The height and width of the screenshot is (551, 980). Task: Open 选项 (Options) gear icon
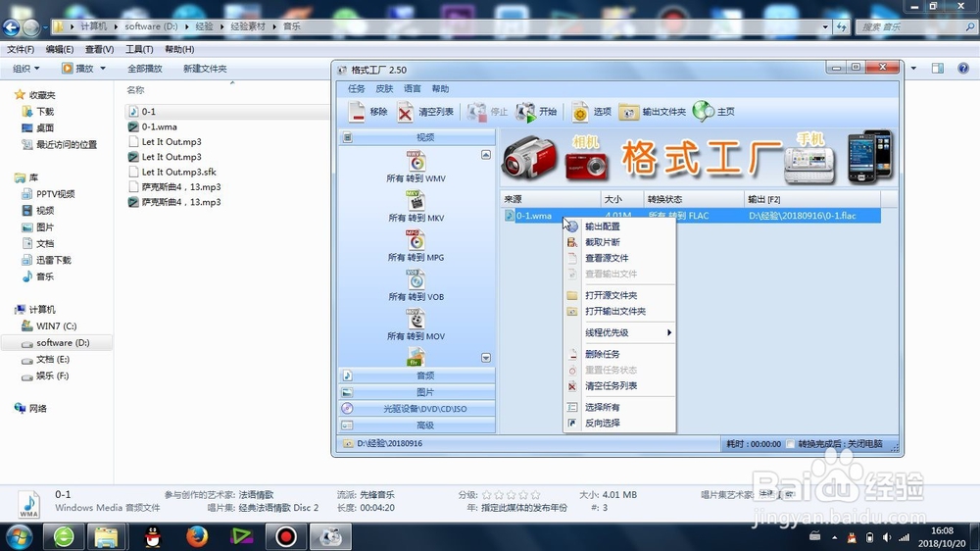pos(580,112)
